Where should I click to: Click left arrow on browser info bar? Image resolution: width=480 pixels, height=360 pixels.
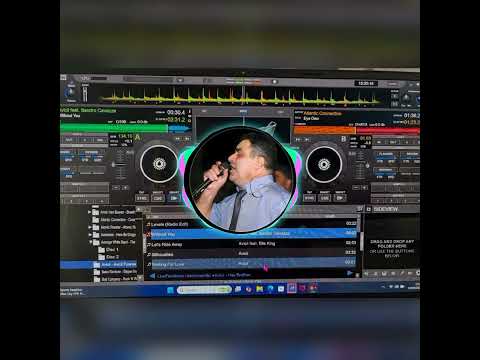pos(152,276)
